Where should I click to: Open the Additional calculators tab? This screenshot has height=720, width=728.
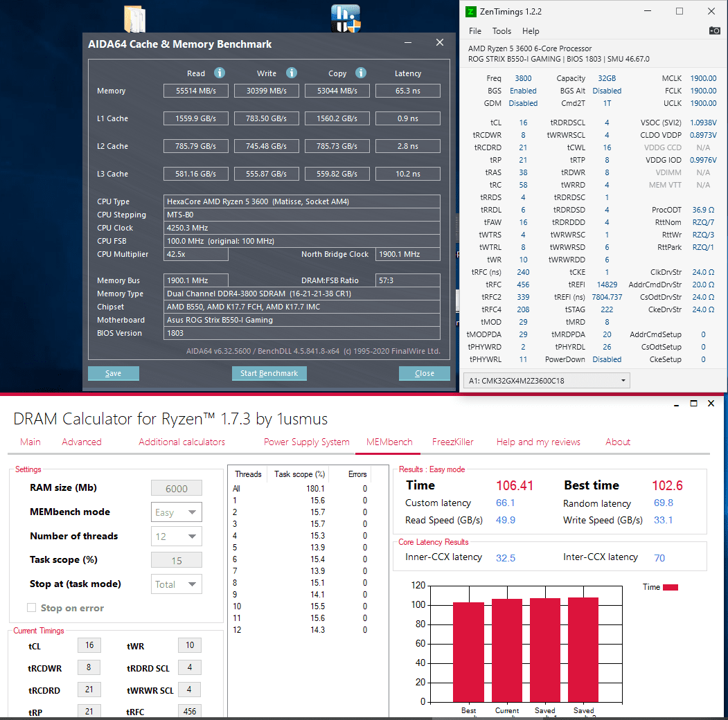[x=181, y=442]
